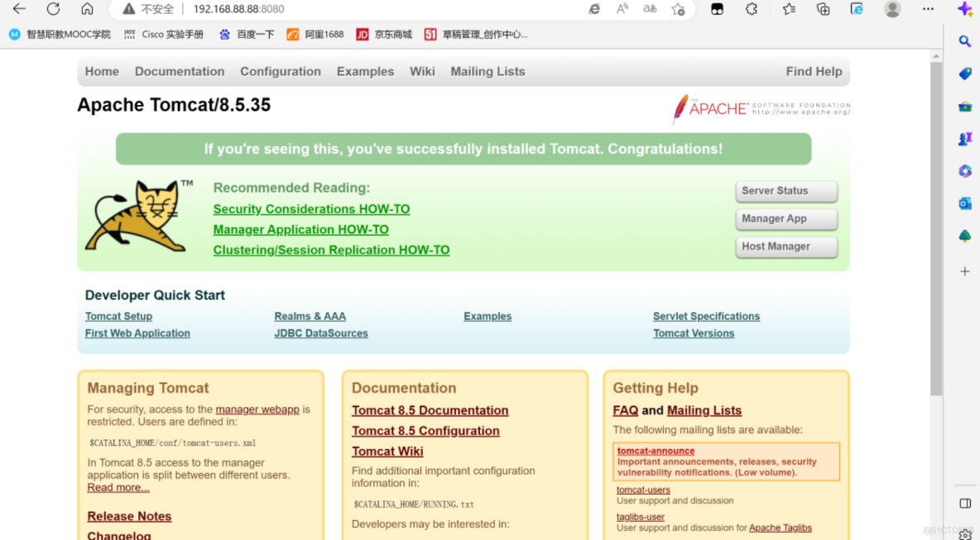Open the sidebar Outlook icon
The width and height of the screenshot is (980, 540).
click(965, 203)
